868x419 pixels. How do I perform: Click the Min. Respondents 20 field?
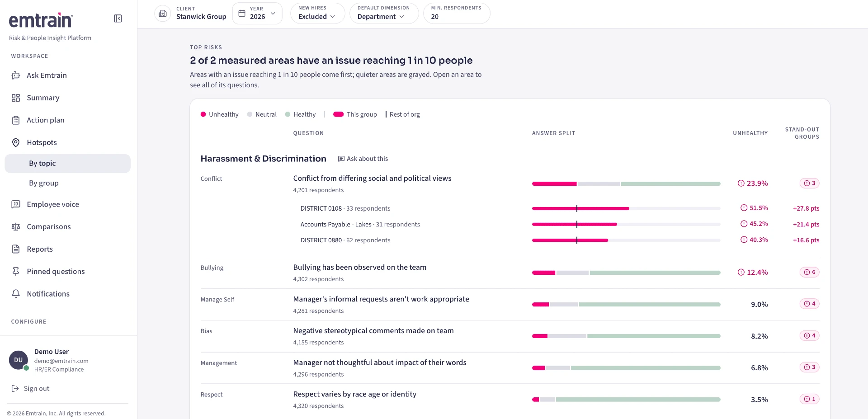(x=457, y=13)
